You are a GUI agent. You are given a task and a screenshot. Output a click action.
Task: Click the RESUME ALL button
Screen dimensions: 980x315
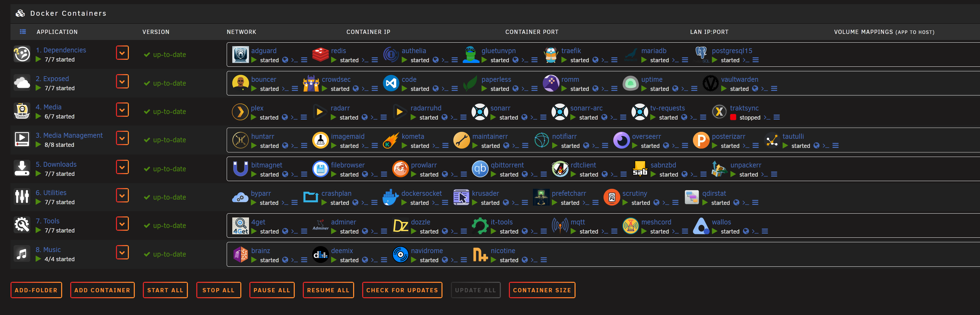point(328,290)
